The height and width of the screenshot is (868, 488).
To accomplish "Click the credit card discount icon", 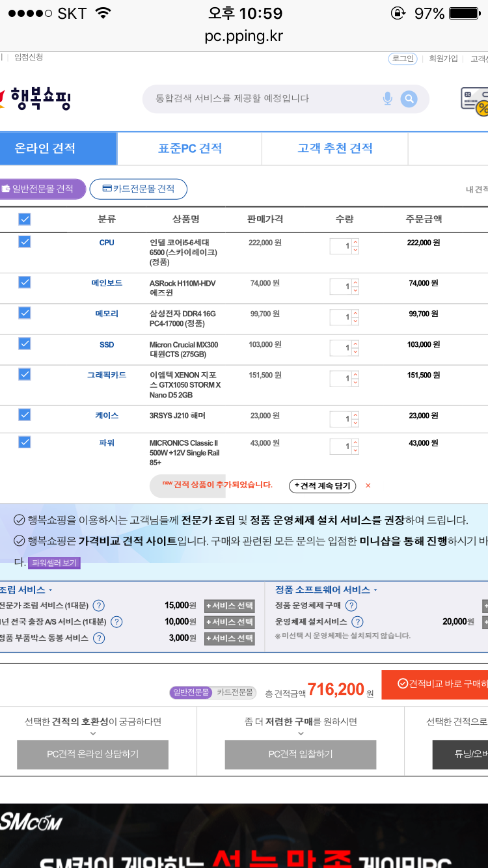I will pos(475,101).
